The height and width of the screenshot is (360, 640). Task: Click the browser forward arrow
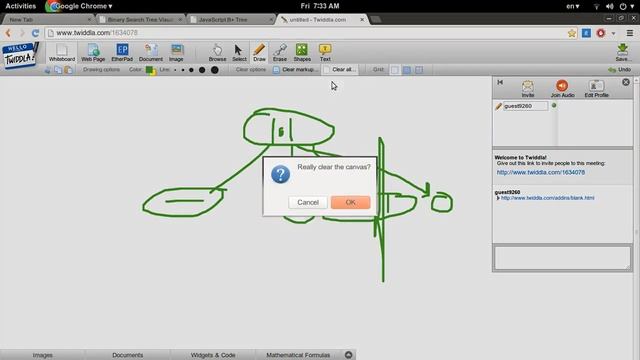(22, 33)
